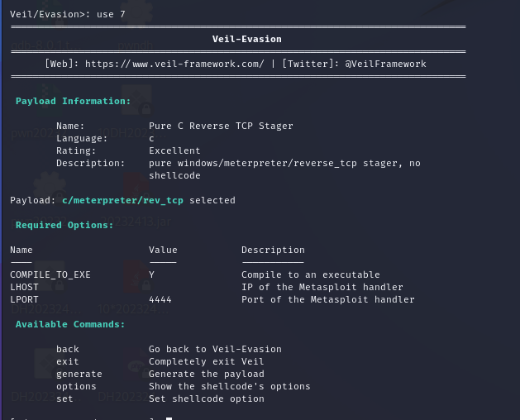Click the veil-framework.com web URL

(x=174, y=64)
